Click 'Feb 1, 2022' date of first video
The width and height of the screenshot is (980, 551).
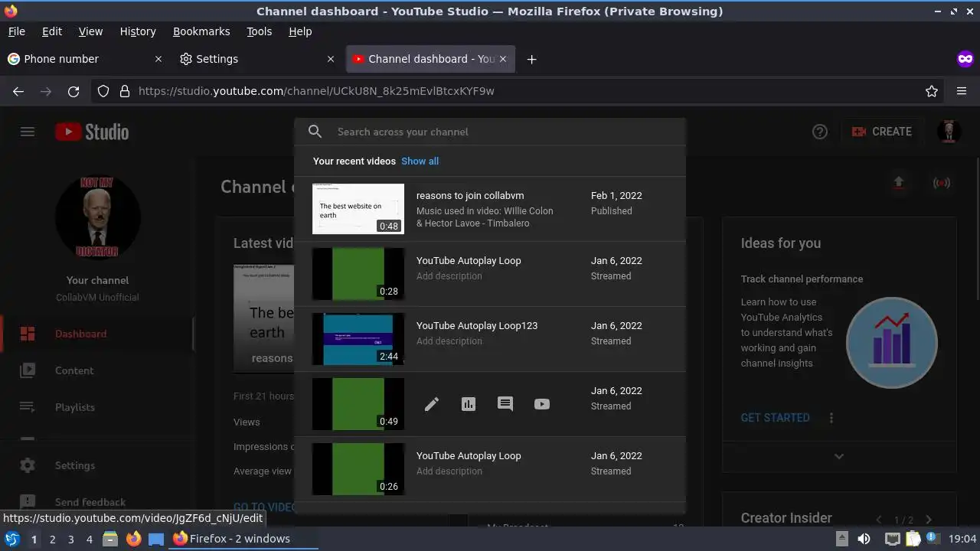(616, 195)
